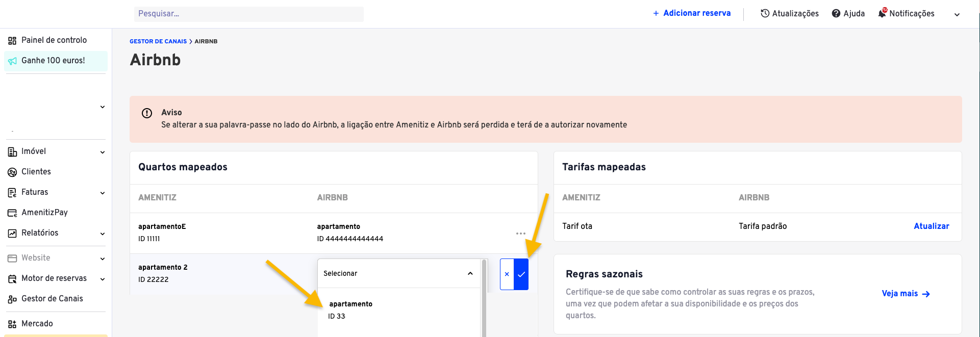This screenshot has width=980, height=337.
Task: Expand the Relatórios submenu chevron
Action: pyautogui.click(x=103, y=234)
